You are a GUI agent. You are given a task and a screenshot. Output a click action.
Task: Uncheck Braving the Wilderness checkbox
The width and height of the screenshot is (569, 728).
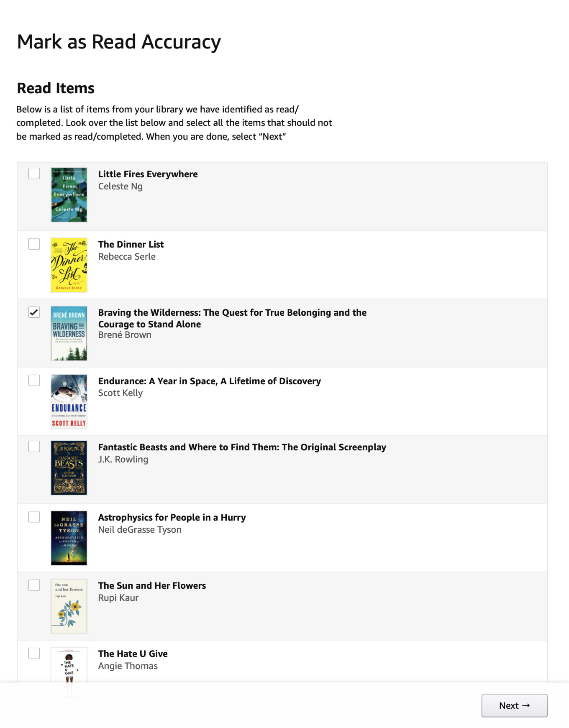tap(34, 312)
